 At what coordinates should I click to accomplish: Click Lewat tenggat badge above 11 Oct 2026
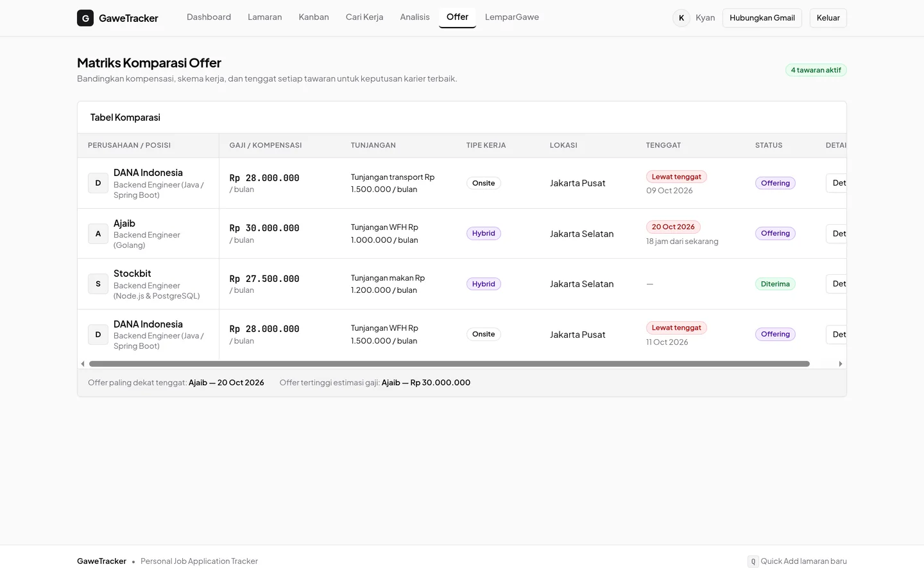676,328
